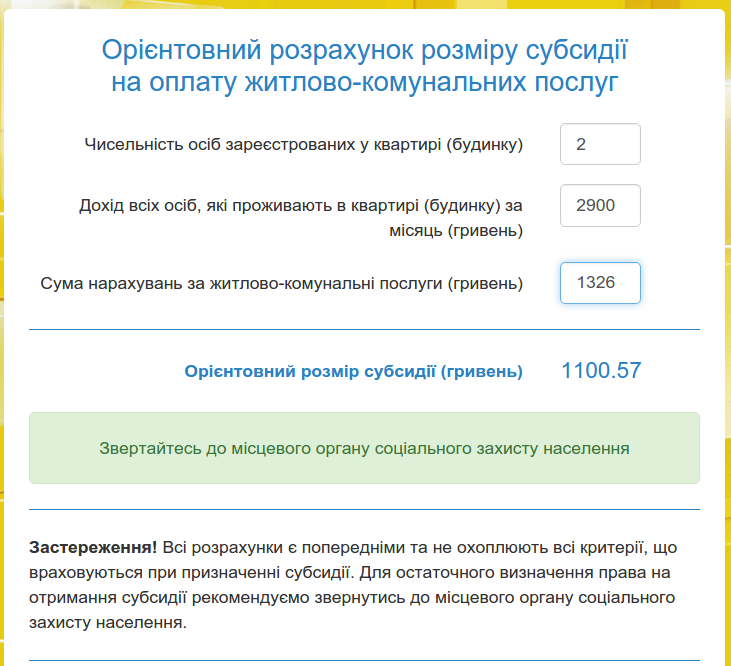The width and height of the screenshot is (731, 666).
Task: Click the "Чисельність осіб зареєстрованих" label
Action: coord(304,145)
